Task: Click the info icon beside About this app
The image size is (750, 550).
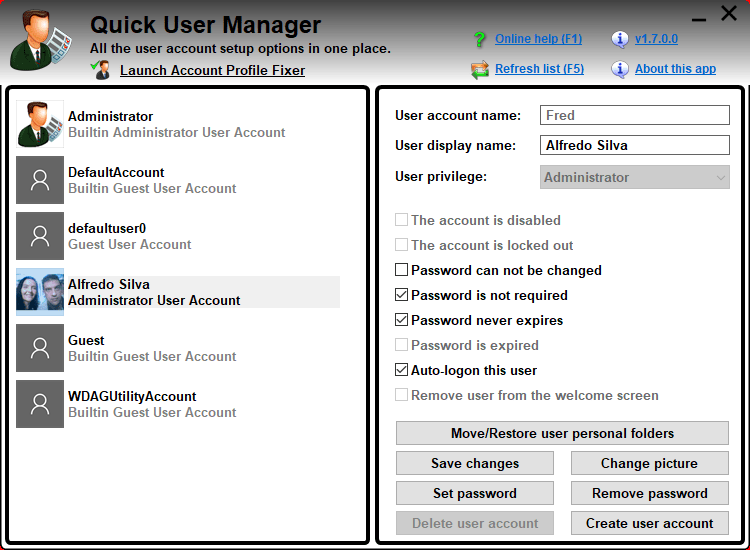Action: [x=620, y=69]
